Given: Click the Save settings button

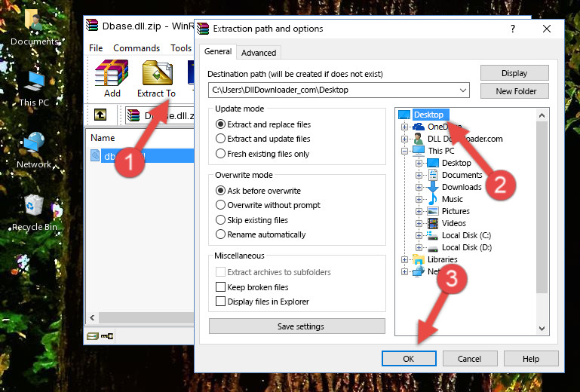Looking at the screenshot, I should click(297, 326).
